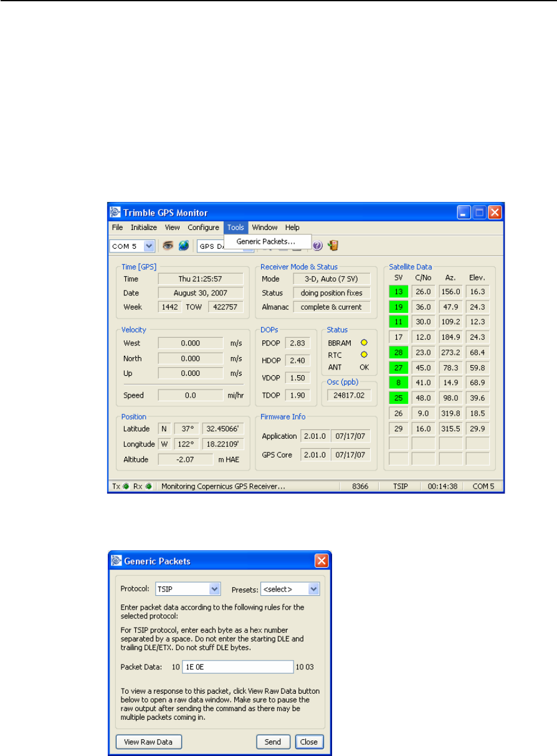Click the Tx green indicator in status bar

(x=126, y=486)
